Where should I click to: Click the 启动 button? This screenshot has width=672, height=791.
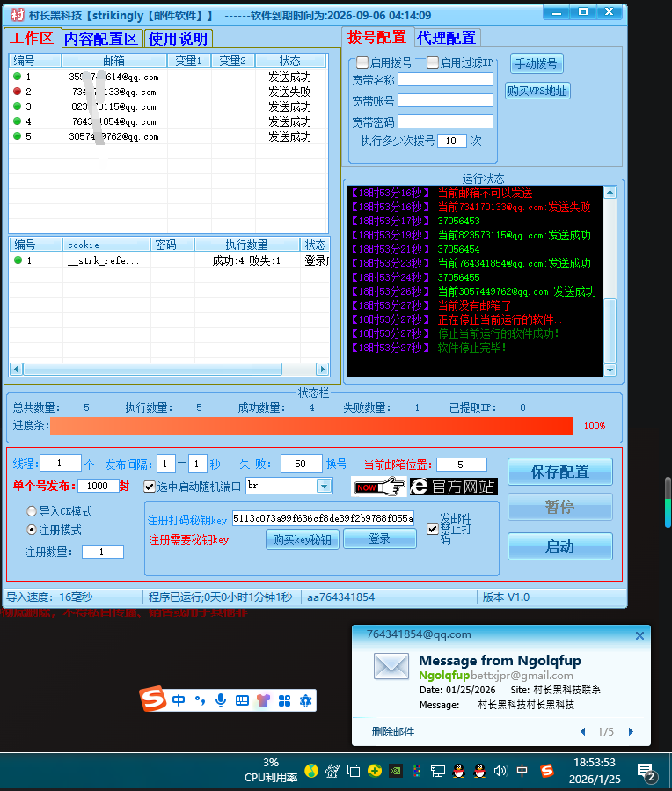coord(560,546)
